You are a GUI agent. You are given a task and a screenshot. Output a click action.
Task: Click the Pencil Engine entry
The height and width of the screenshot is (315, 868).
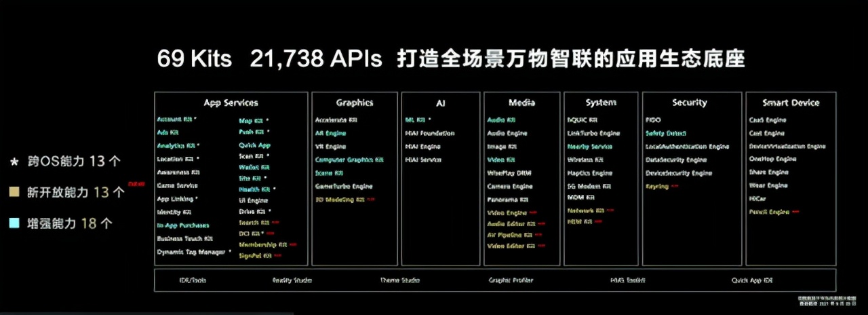(770, 212)
